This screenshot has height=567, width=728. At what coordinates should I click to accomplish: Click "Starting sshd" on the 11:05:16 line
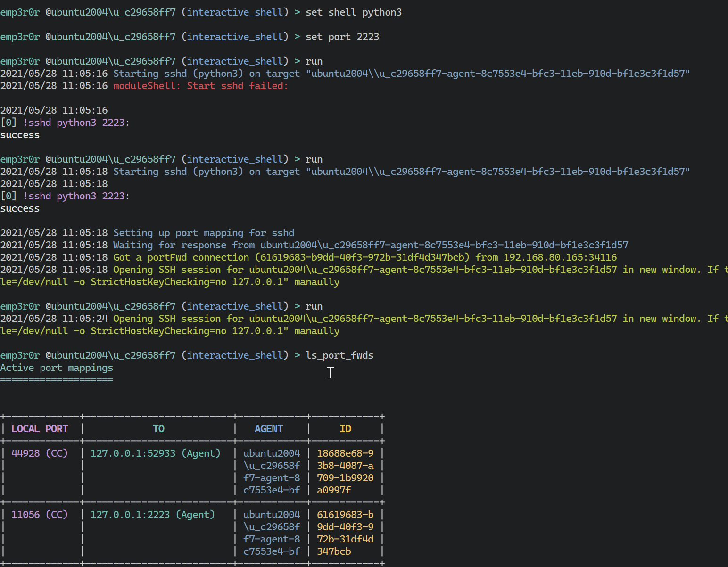150,74
